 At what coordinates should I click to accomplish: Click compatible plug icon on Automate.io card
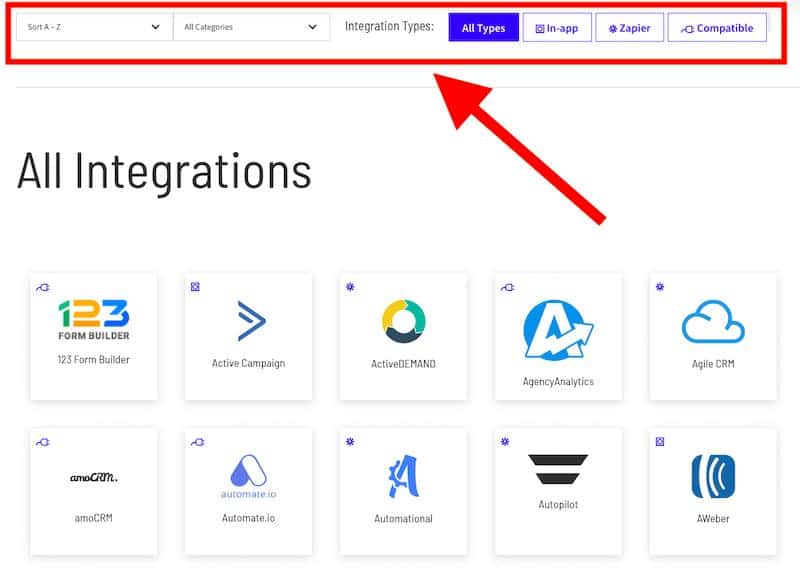pos(197,442)
